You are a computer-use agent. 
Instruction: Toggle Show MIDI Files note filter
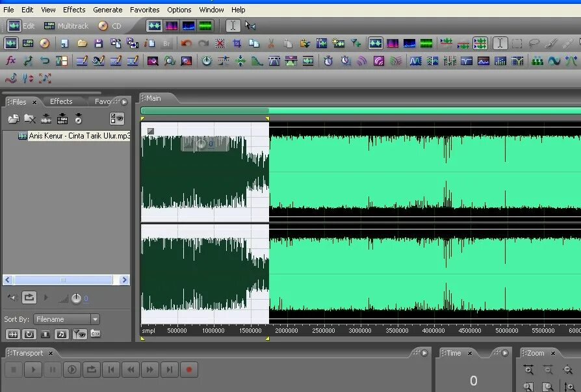pos(62,334)
